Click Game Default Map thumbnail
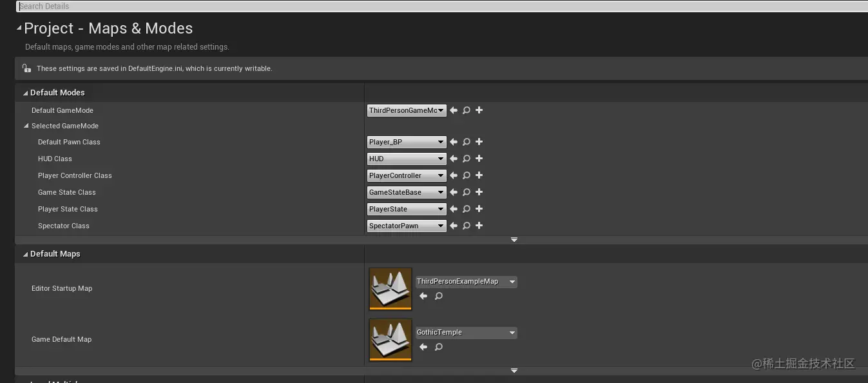This screenshot has height=383, width=868. 391,340
